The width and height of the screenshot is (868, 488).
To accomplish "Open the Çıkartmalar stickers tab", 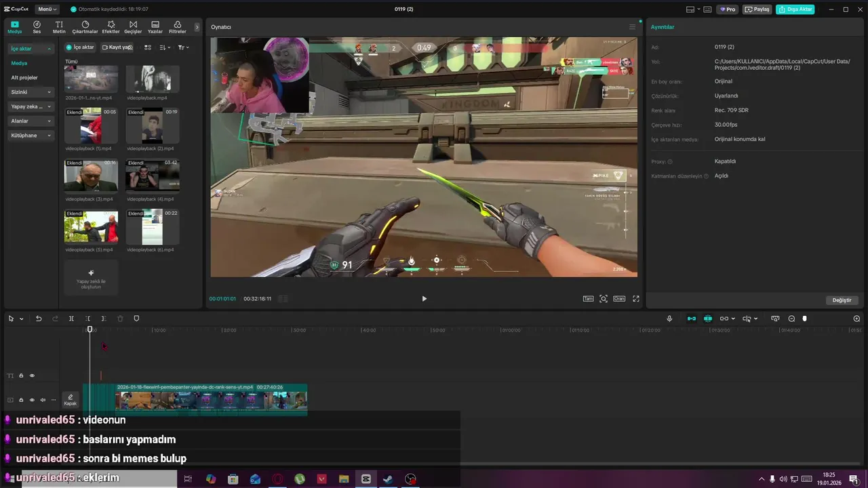I will click(85, 27).
